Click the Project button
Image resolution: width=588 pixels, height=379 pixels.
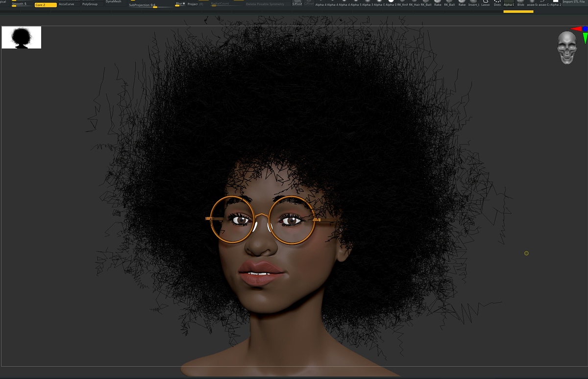point(193,4)
